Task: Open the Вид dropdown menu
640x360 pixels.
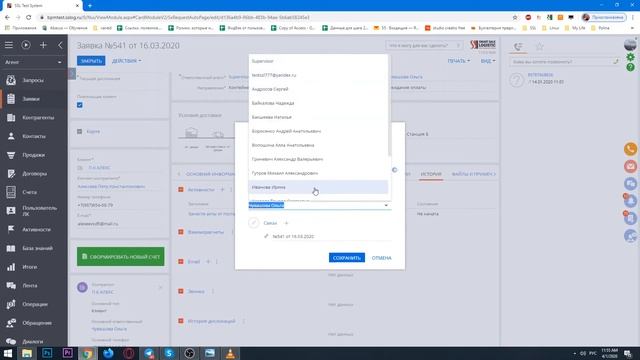Action: pos(488,61)
